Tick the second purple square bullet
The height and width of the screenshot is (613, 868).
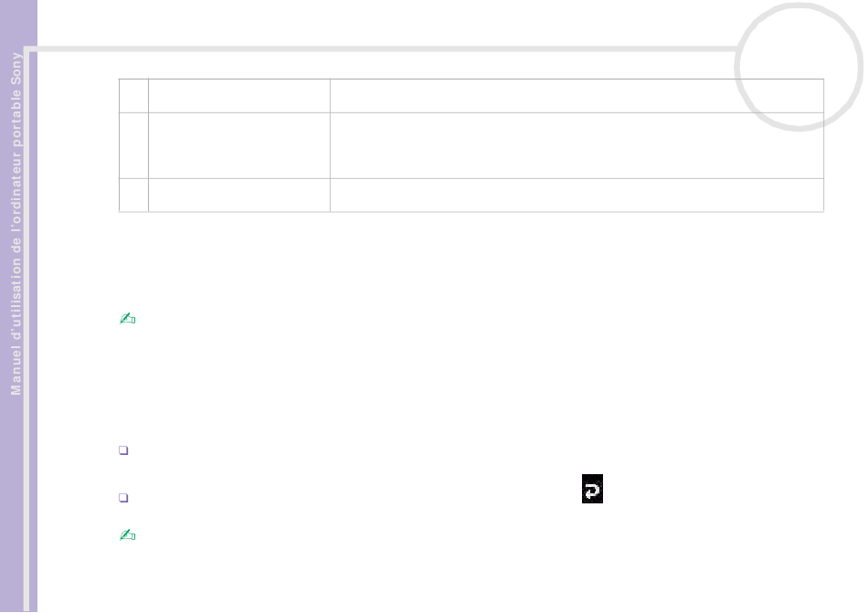(123, 498)
